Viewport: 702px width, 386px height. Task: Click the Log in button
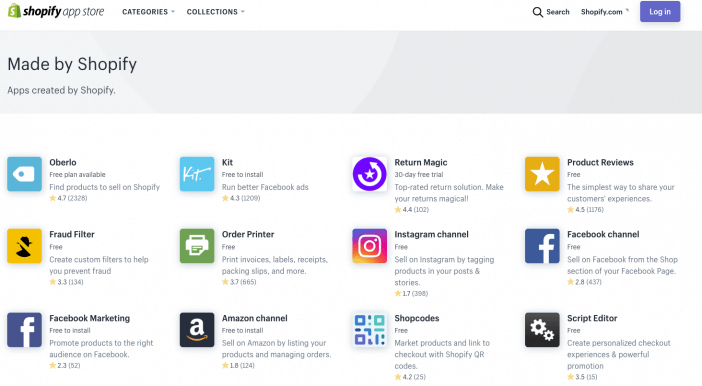tap(660, 12)
